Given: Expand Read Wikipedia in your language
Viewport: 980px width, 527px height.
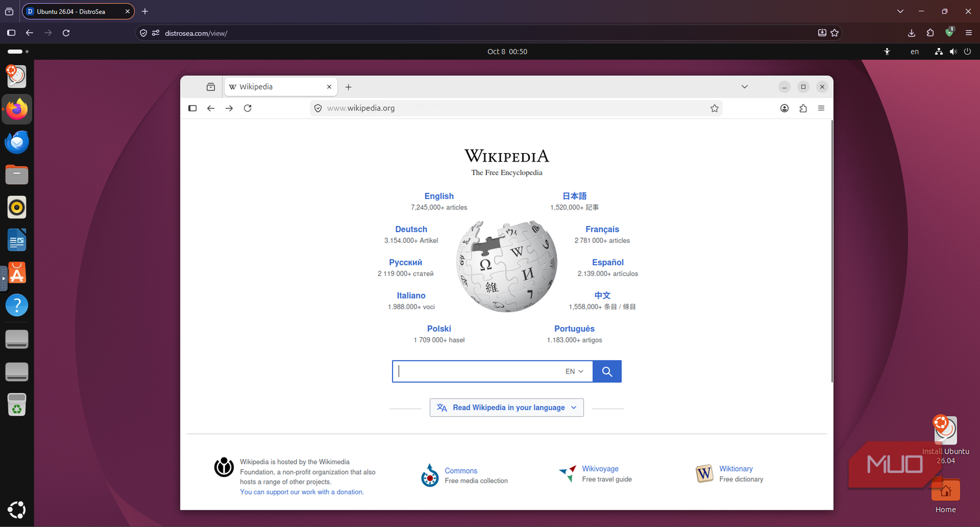Looking at the screenshot, I should click(507, 408).
